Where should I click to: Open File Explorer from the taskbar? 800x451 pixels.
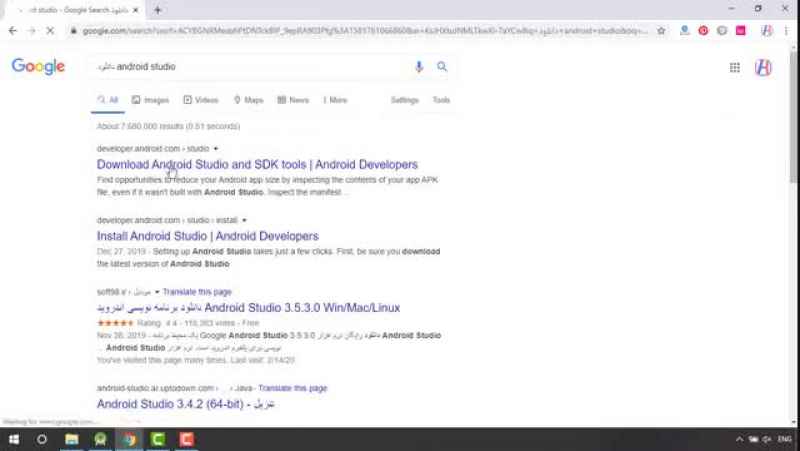click(x=72, y=439)
